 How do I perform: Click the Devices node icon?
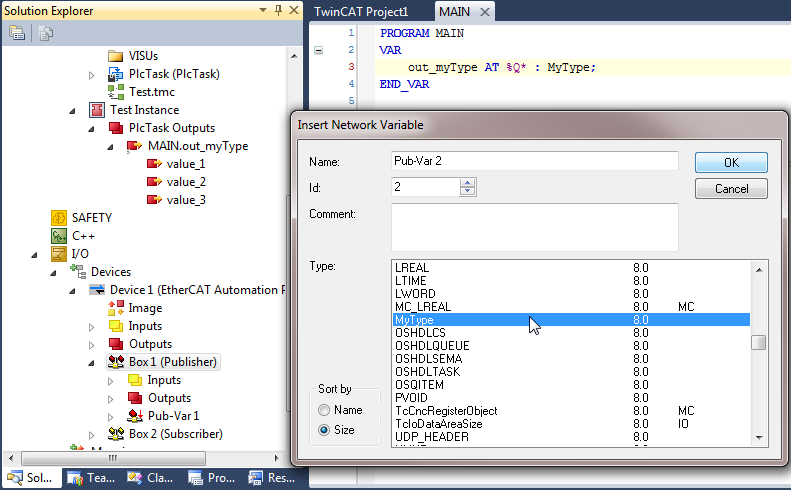[78, 271]
